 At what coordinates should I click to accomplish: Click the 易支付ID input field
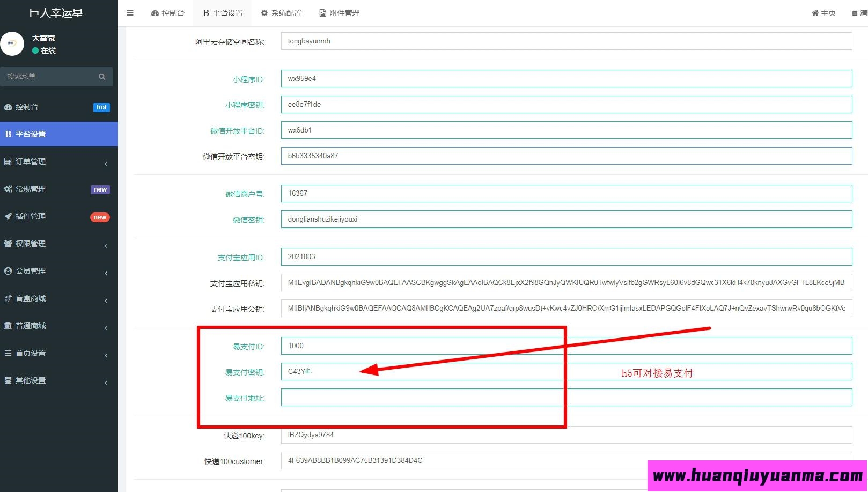tap(567, 346)
